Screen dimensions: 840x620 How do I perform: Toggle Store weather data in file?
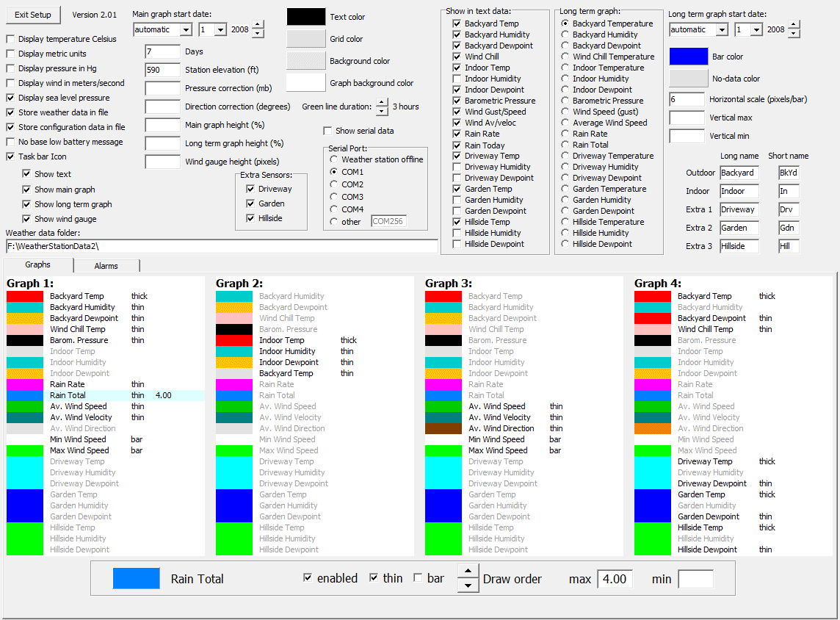point(10,112)
